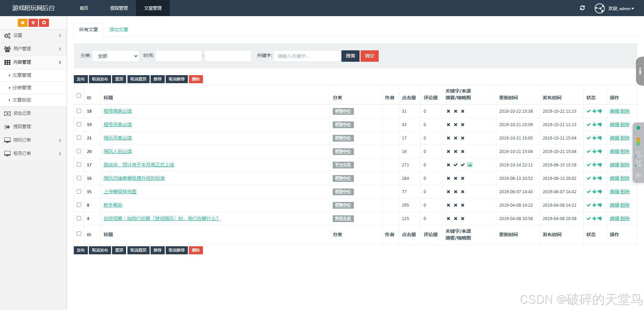Tick checkbox for article ID 20
Viewport: 644px width, 310px height.
(79, 151)
